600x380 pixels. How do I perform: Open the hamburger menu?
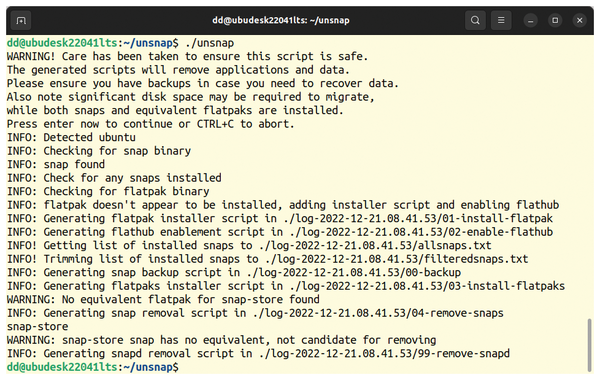click(x=501, y=20)
